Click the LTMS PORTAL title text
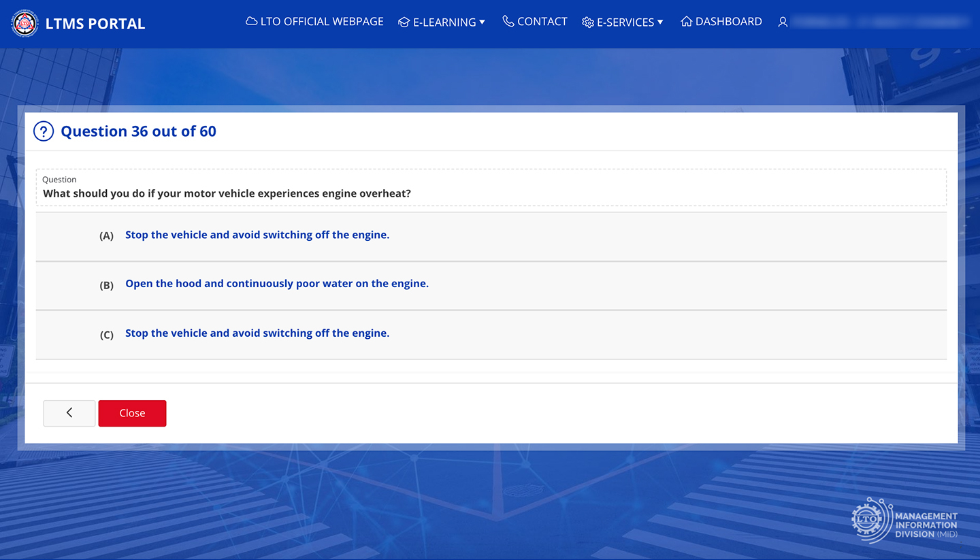The image size is (980, 560). (x=95, y=24)
